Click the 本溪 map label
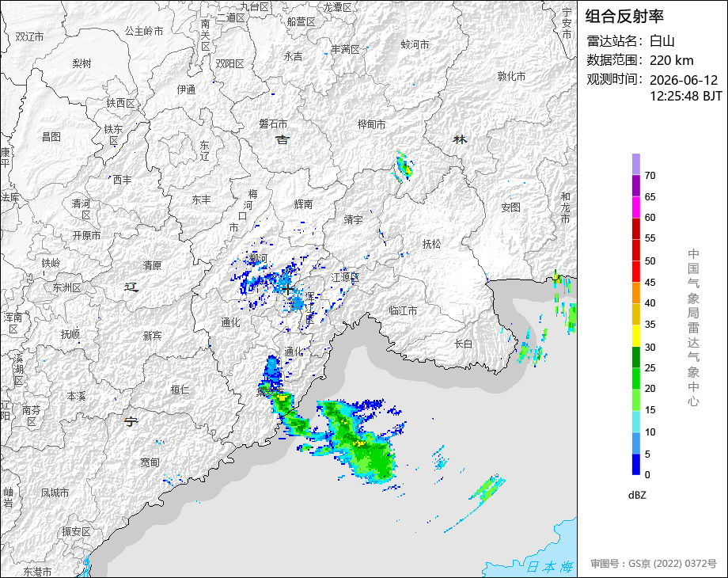 [76, 396]
